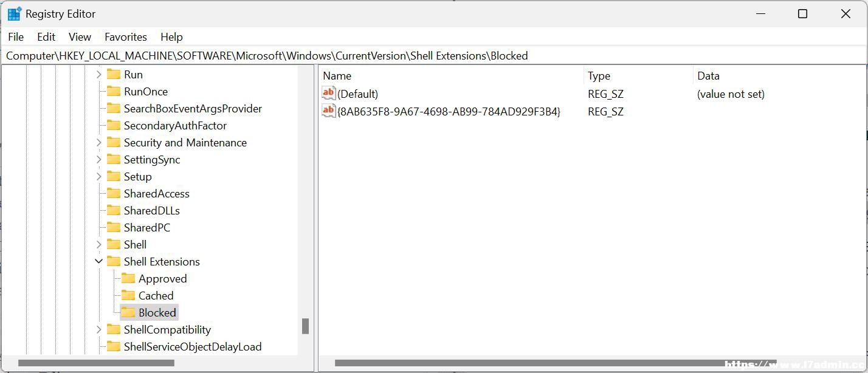Select the SharedAccess key
The image size is (868, 373).
coord(156,194)
